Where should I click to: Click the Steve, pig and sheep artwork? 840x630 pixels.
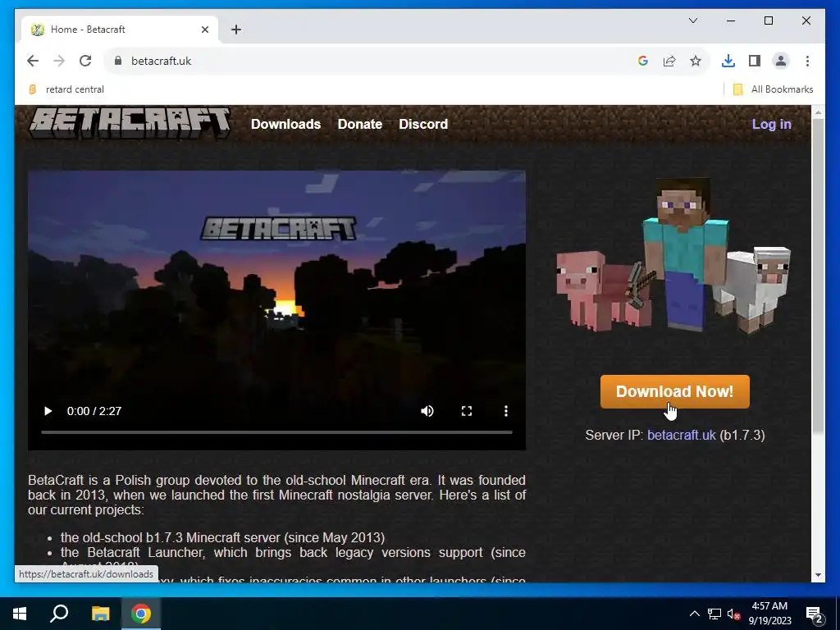(673, 256)
